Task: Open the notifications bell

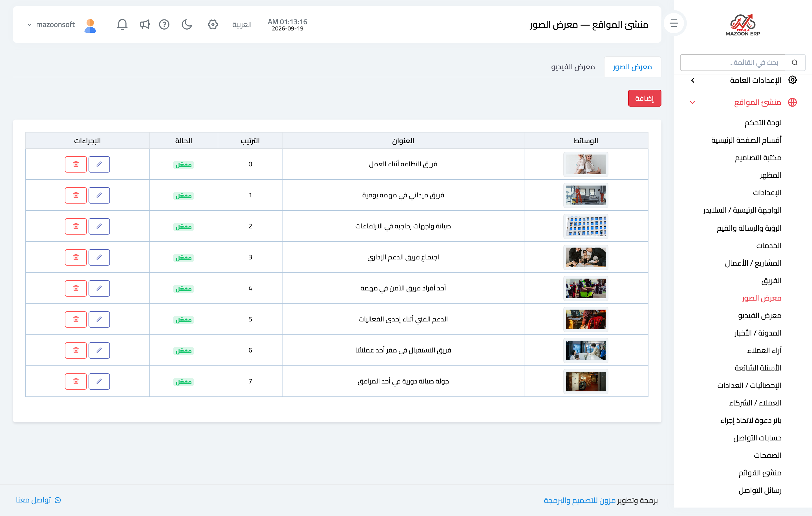Action: 122,24
